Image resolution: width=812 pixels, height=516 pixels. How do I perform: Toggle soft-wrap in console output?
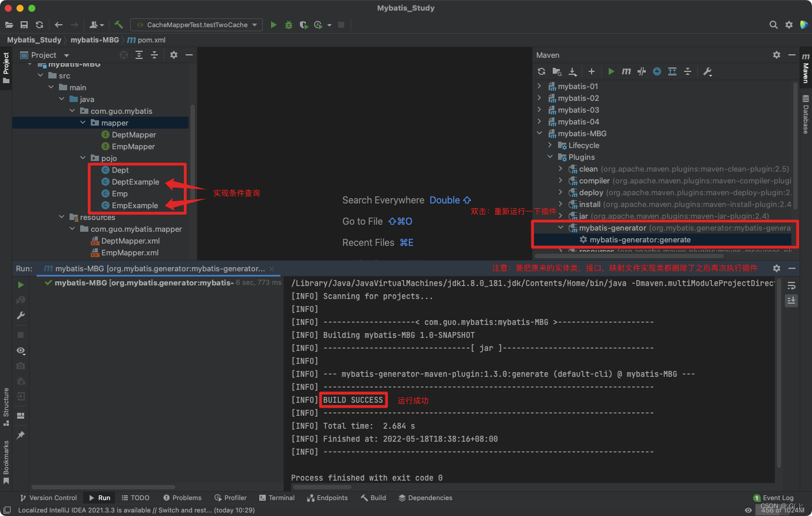(791, 285)
